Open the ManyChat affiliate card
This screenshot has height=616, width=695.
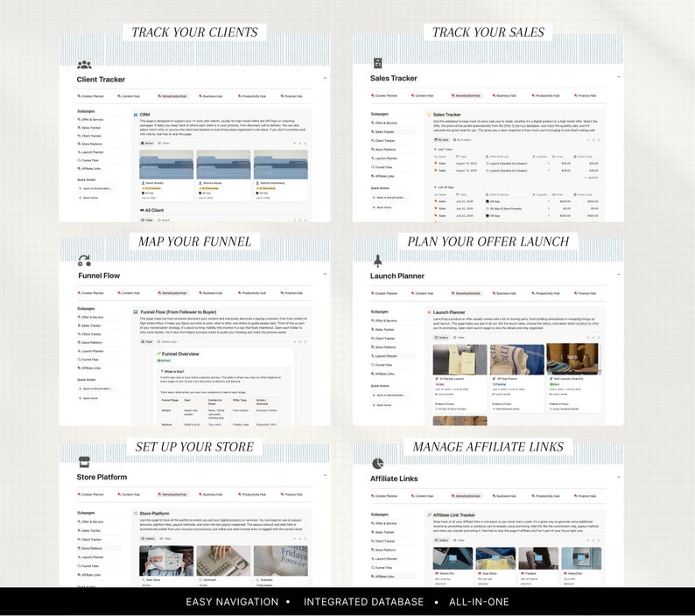[581, 566]
